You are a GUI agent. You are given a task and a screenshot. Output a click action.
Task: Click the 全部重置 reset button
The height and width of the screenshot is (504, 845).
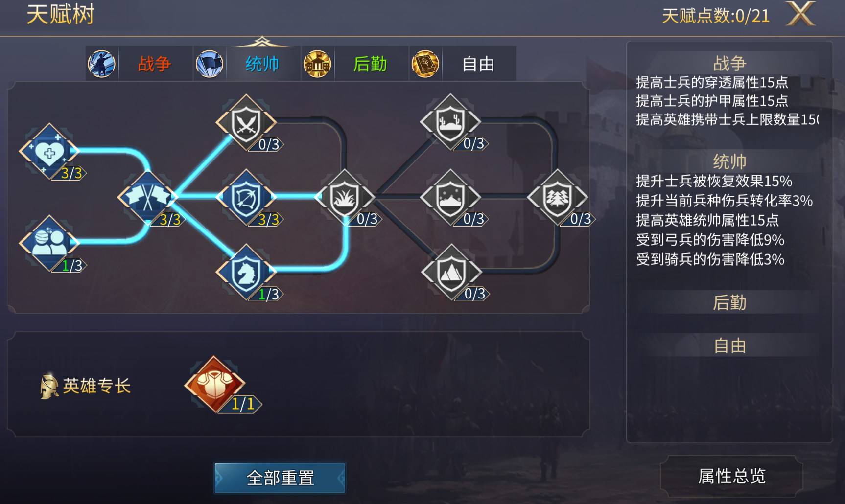[x=280, y=478]
